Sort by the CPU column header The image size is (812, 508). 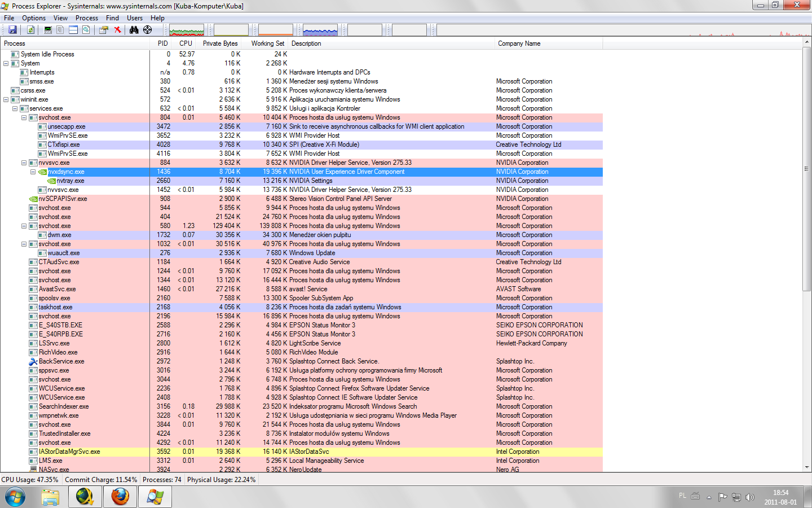186,43
